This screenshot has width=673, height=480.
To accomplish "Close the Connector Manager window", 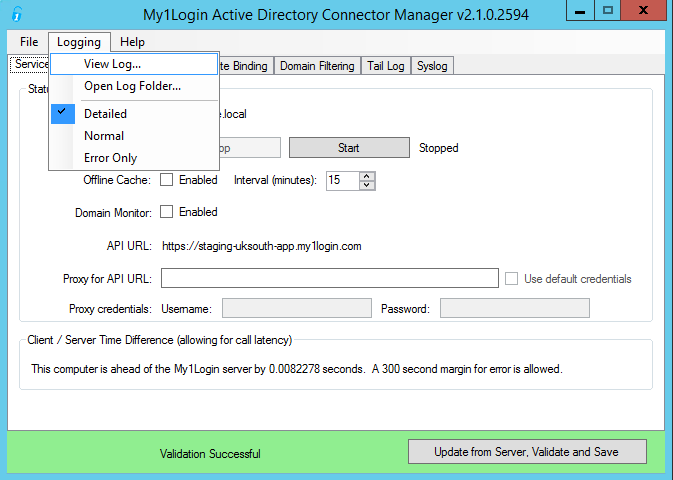I will 643,10.
